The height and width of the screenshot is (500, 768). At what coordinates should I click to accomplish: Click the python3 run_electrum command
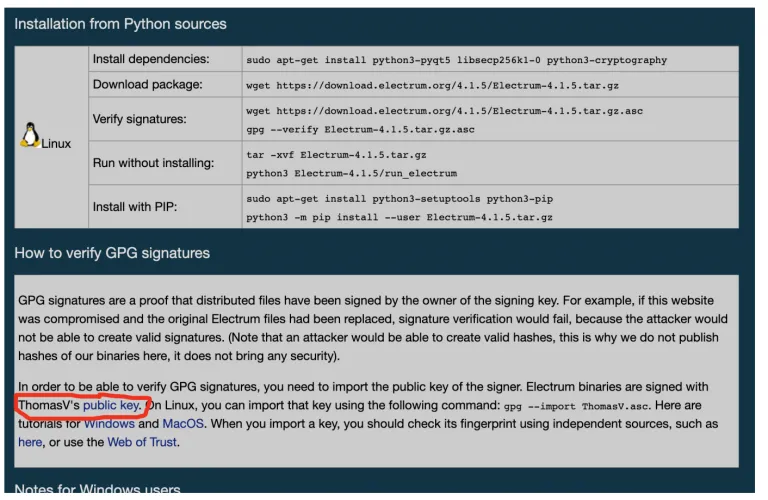coord(352,174)
